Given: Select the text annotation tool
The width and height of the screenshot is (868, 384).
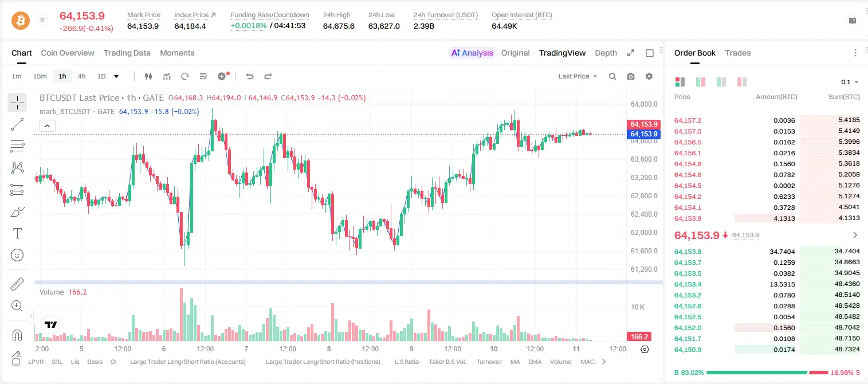Looking at the screenshot, I should 17,233.
